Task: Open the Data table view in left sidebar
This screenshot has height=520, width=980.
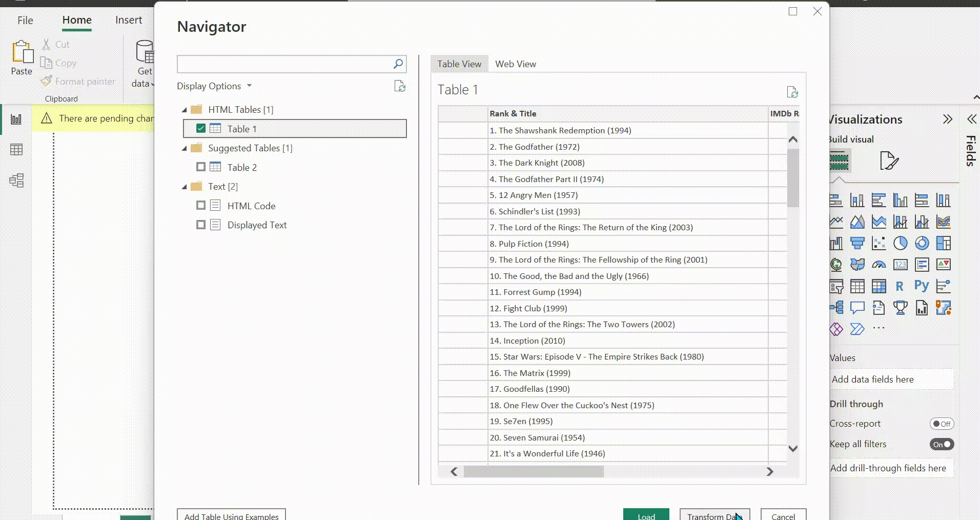Action: tap(16, 150)
